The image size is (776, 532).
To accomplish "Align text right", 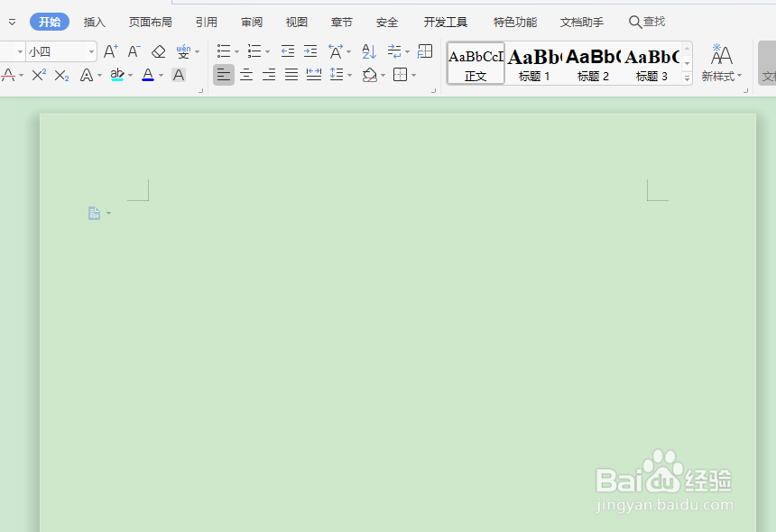I will (x=269, y=75).
